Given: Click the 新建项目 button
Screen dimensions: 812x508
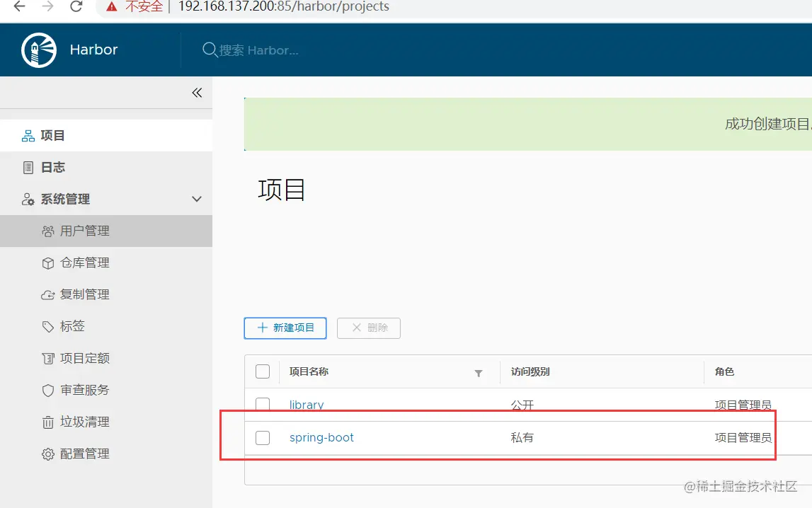Looking at the screenshot, I should click(x=285, y=328).
